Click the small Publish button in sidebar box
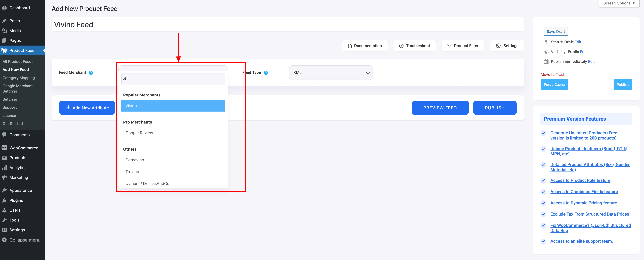The image size is (644, 260). [622, 85]
